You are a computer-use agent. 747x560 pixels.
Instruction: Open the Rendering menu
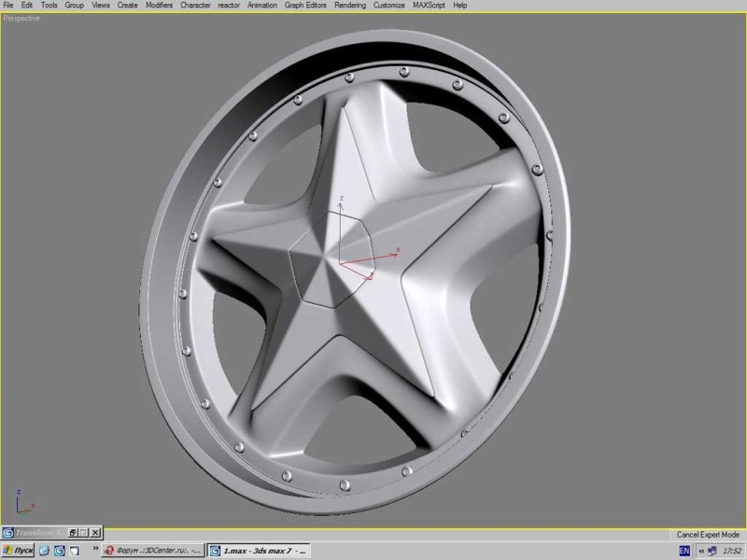click(349, 6)
